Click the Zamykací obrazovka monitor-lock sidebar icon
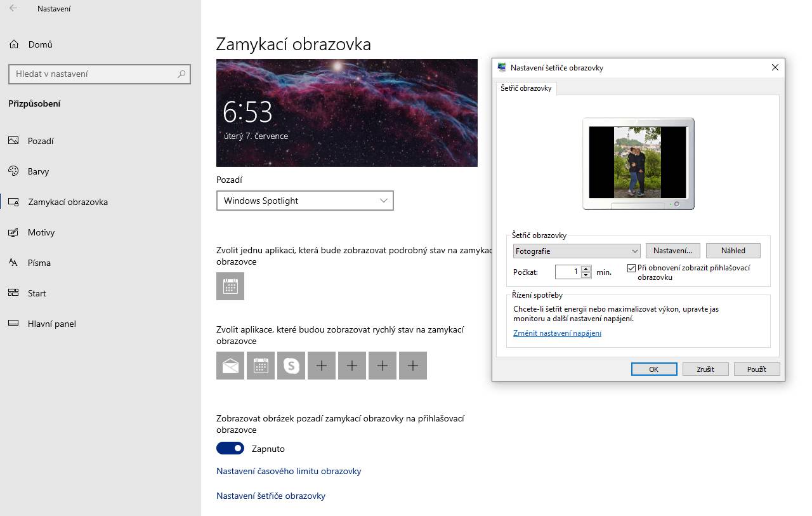Viewport: 812px width, 516px height. [x=13, y=202]
